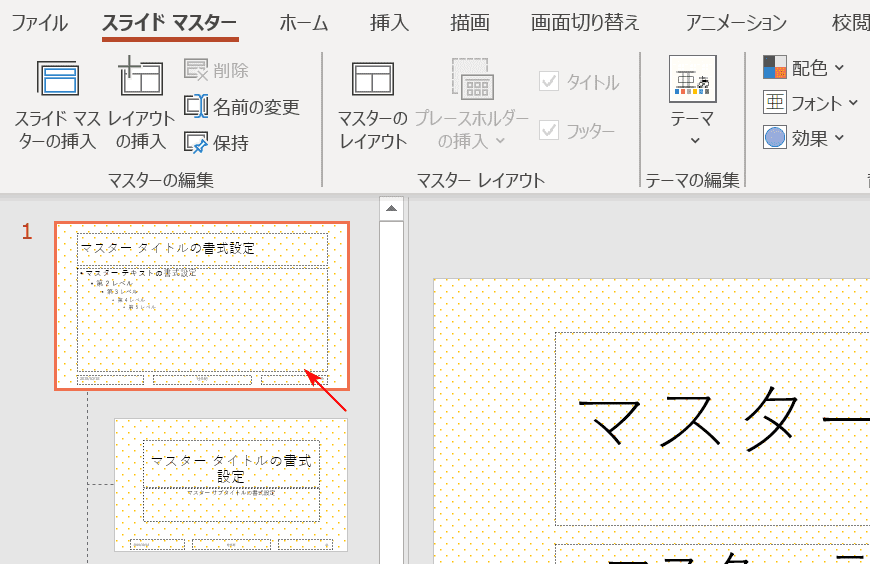Image resolution: width=870 pixels, height=564 pixels.
Task: Open the マスターのレイアウト icon
Action: click(x=373, y=78)
